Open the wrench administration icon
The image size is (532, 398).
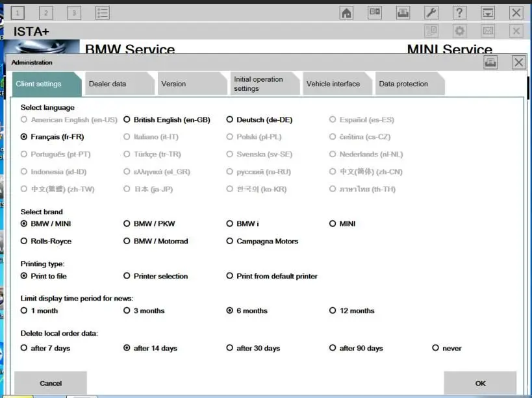pyautogui.click(x=431, y=13)
